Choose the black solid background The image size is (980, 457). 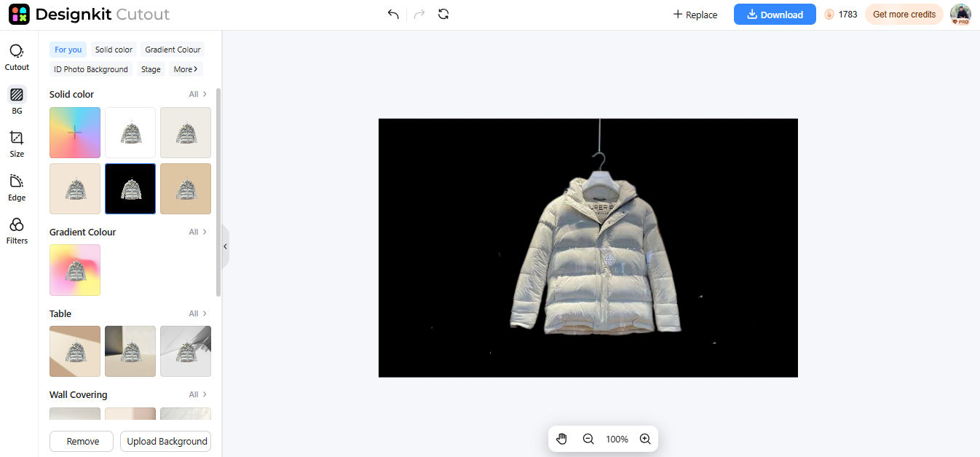[x=130, y=189]
